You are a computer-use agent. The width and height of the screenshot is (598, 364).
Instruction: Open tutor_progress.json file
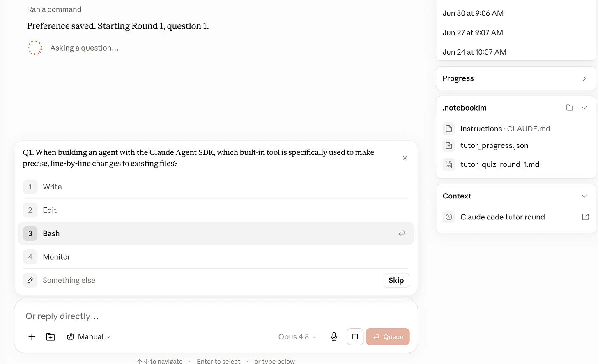click(516, 146)
